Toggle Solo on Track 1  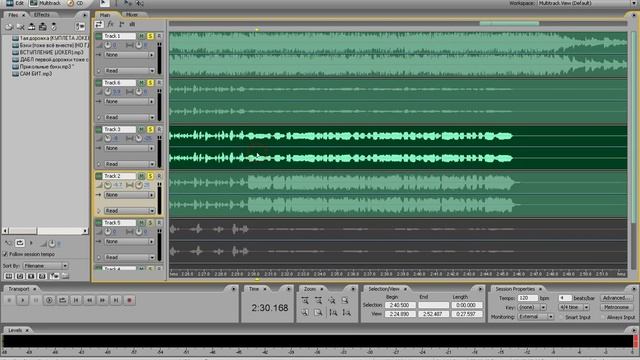tap(150, 36)
